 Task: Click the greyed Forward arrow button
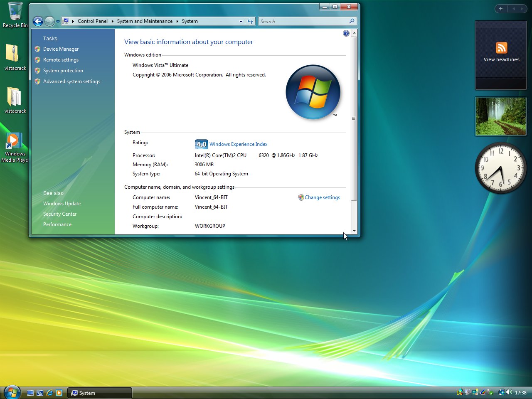(x=49, y=21)
